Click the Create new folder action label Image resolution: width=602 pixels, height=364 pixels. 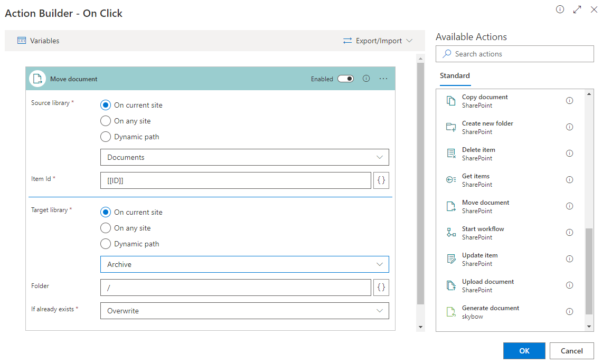pyautogui.click(x=487, y=123)
